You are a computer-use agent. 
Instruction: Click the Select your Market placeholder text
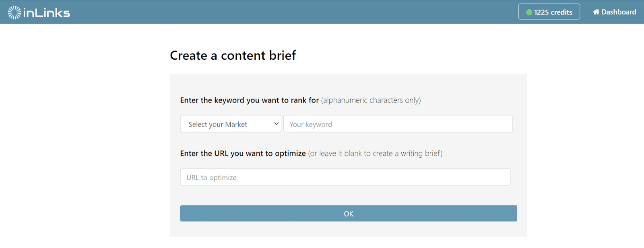pyautogui.click(x=218, y=124)
